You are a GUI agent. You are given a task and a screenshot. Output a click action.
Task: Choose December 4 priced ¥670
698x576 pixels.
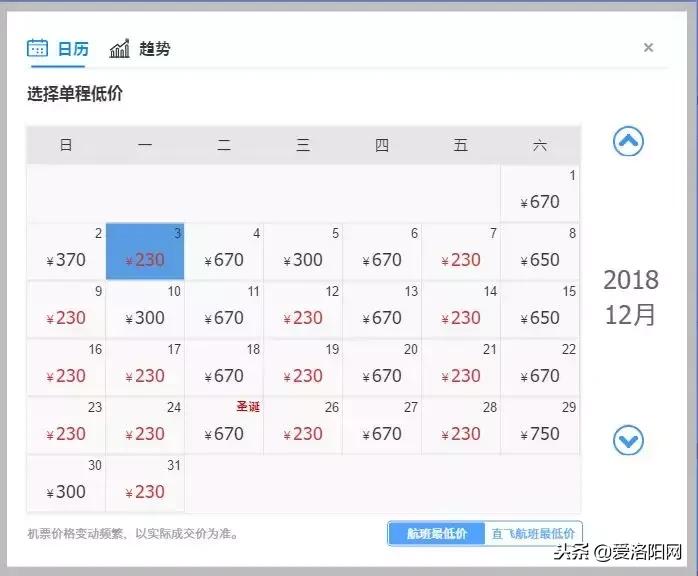224,251
